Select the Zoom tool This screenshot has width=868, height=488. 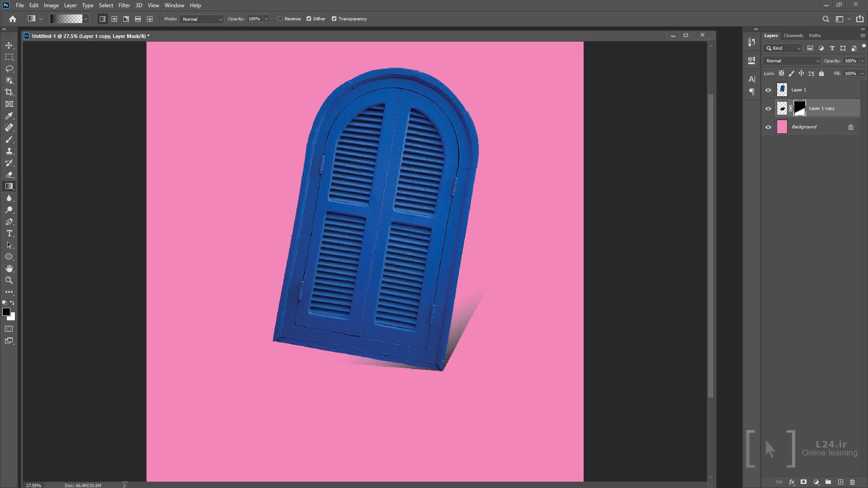[9, 280]
